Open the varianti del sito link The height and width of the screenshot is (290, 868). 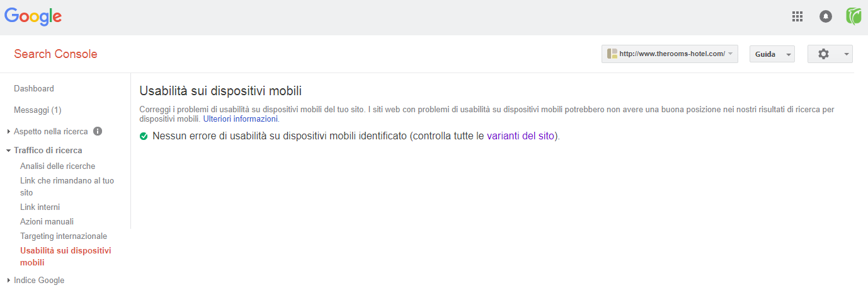(520, 136)
